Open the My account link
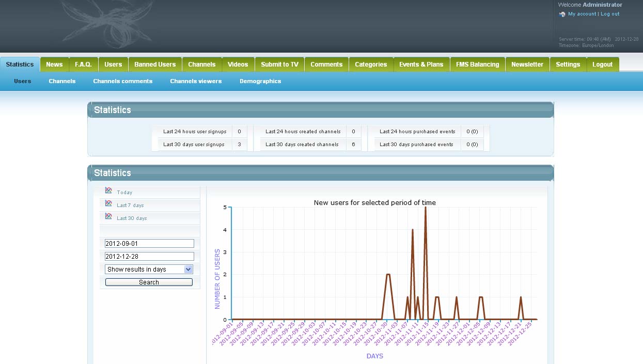Screen dimensions: 643x364 (x=582, y=14)
